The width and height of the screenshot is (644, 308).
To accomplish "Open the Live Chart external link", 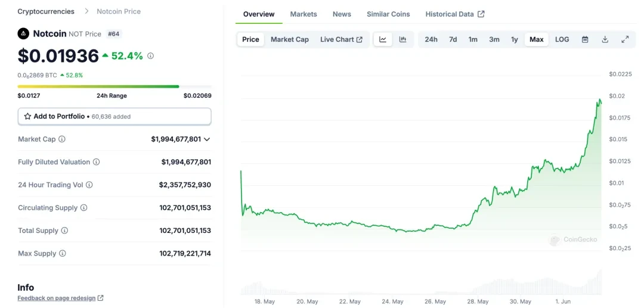I will 341,39.
